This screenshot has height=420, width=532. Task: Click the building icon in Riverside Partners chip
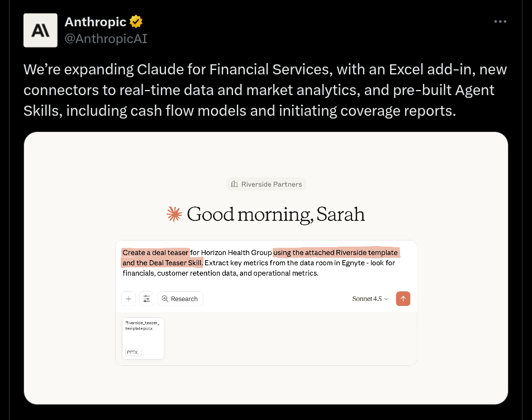coord(234,184)
